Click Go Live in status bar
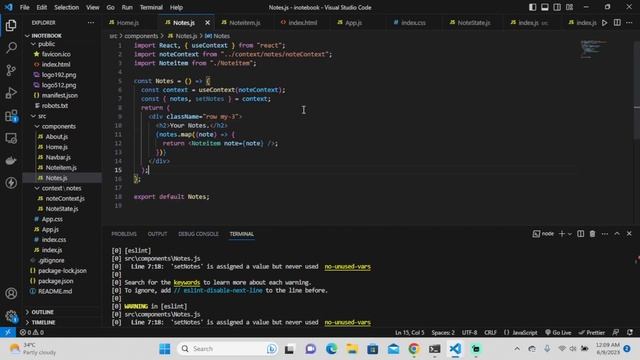This screenshot has height=360, width=640. click(558, 333)
